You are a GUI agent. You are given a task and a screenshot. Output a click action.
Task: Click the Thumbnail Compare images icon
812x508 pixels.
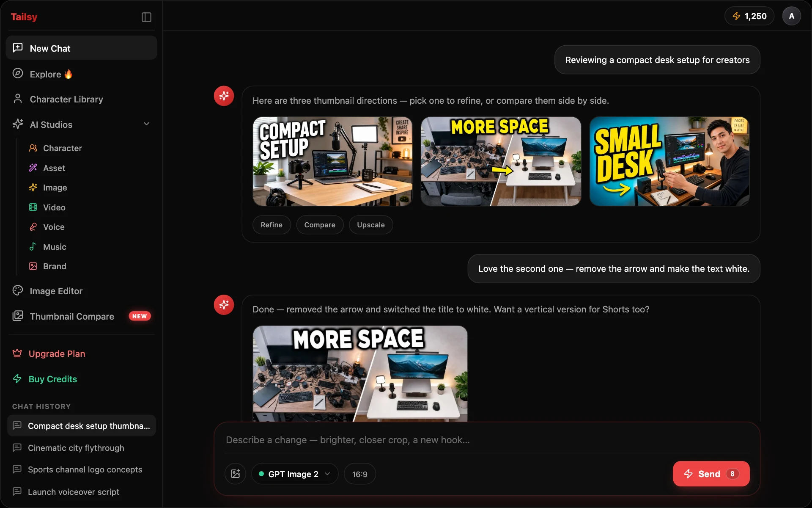point(18,316)
